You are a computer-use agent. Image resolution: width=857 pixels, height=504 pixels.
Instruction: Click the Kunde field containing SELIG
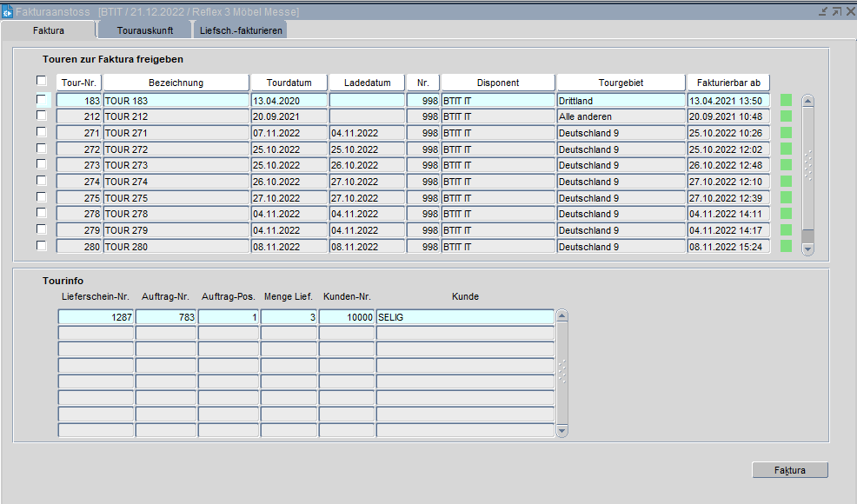464,318
